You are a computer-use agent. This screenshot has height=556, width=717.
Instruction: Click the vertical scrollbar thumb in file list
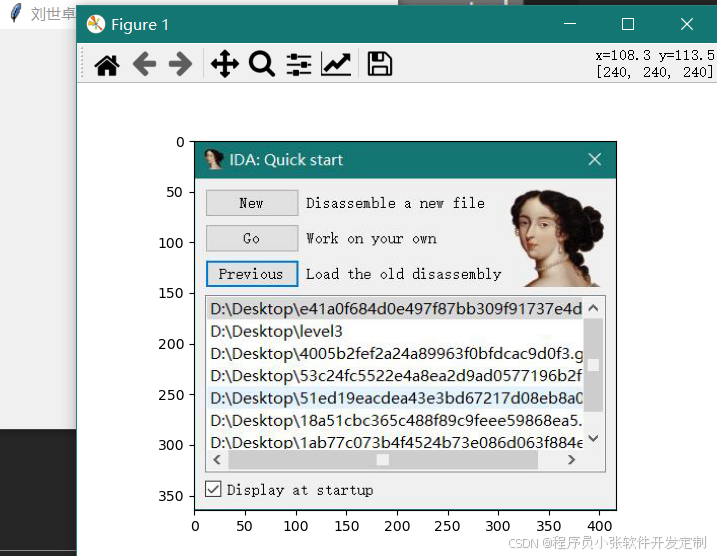tap(593, 365)
